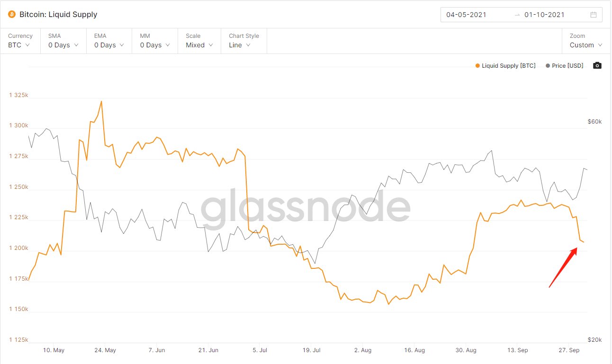The image size is (612, 364).
Task: Toggle the Price [USD] legend series
Action: tap(567, 66)
